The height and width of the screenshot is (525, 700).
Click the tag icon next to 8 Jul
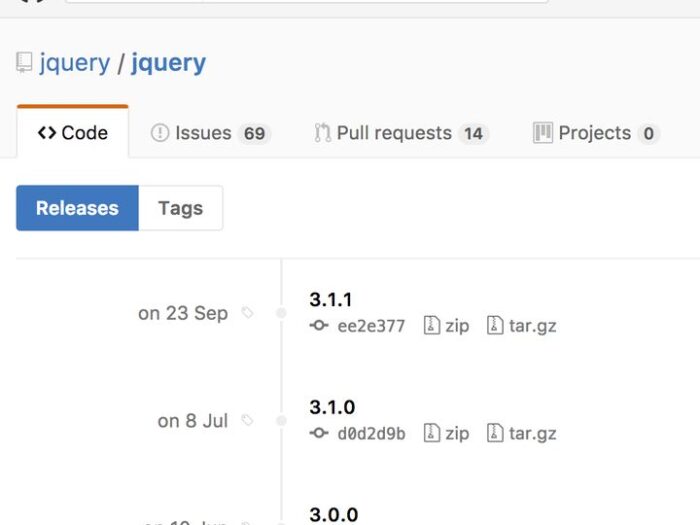(248, 421)
